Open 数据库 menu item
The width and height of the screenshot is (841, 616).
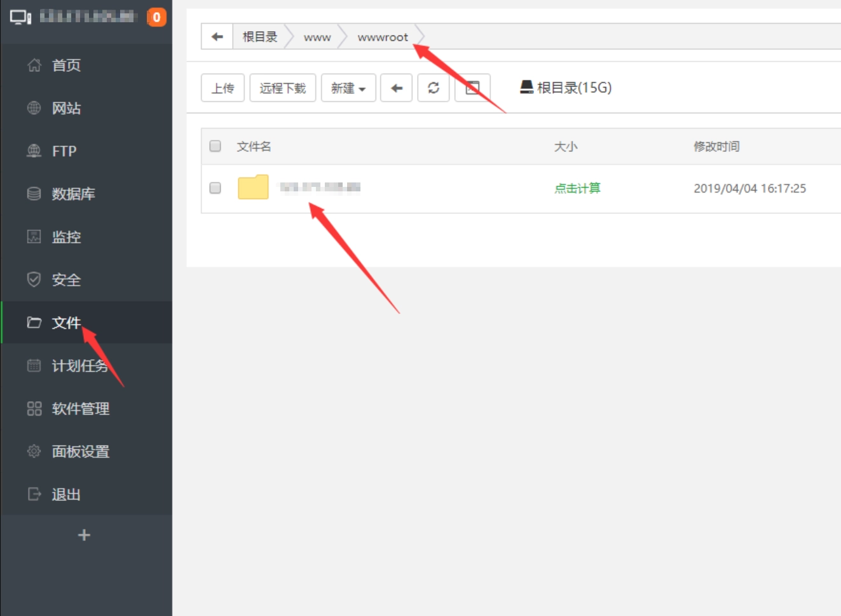pyautogui.click(x=73, y=194)
